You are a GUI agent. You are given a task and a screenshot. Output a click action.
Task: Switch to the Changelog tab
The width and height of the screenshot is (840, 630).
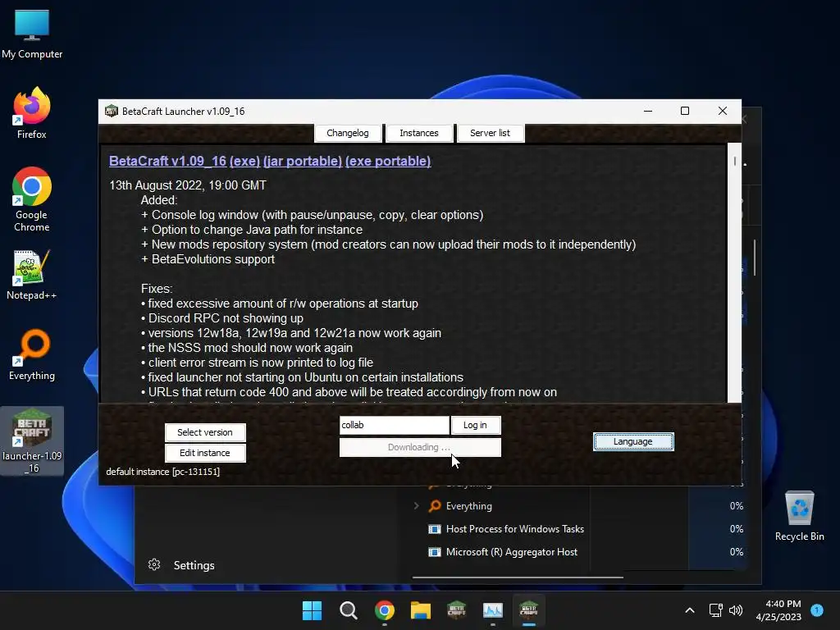(348, 133)
